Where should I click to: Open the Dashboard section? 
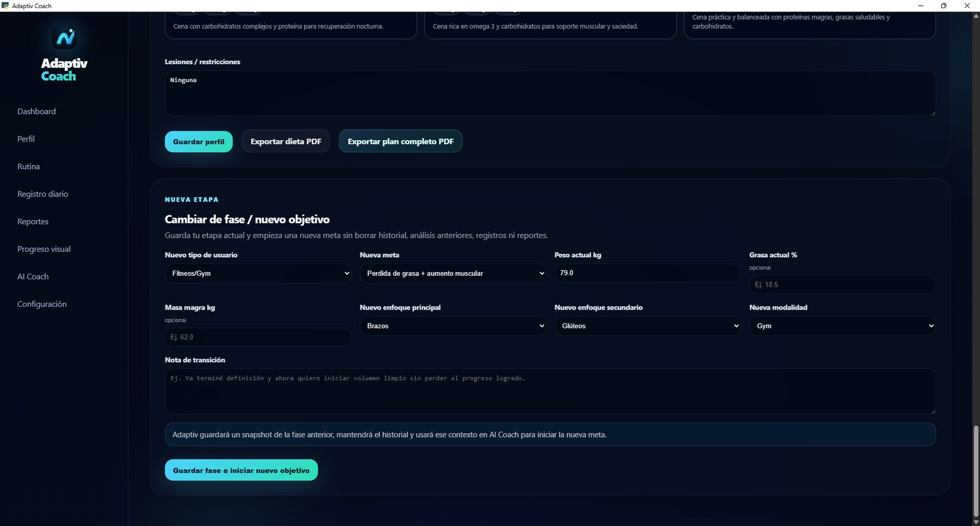click(x=36, y=112)
